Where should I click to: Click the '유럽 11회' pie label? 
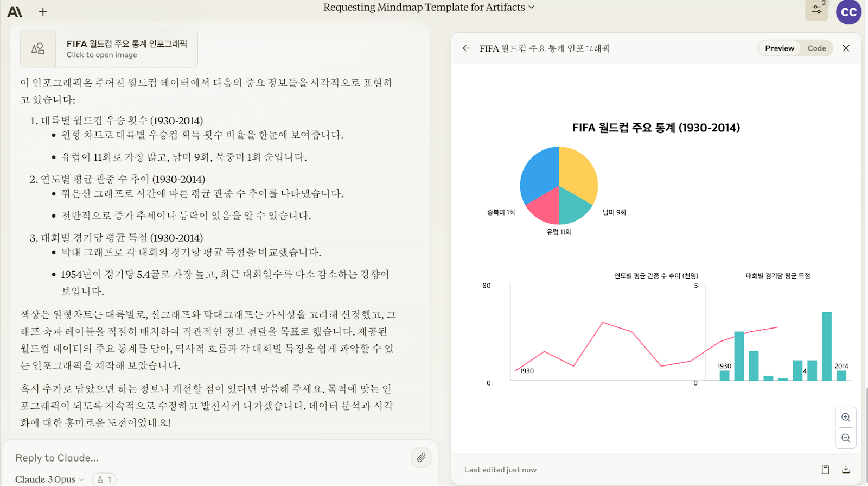pos(559,232)
